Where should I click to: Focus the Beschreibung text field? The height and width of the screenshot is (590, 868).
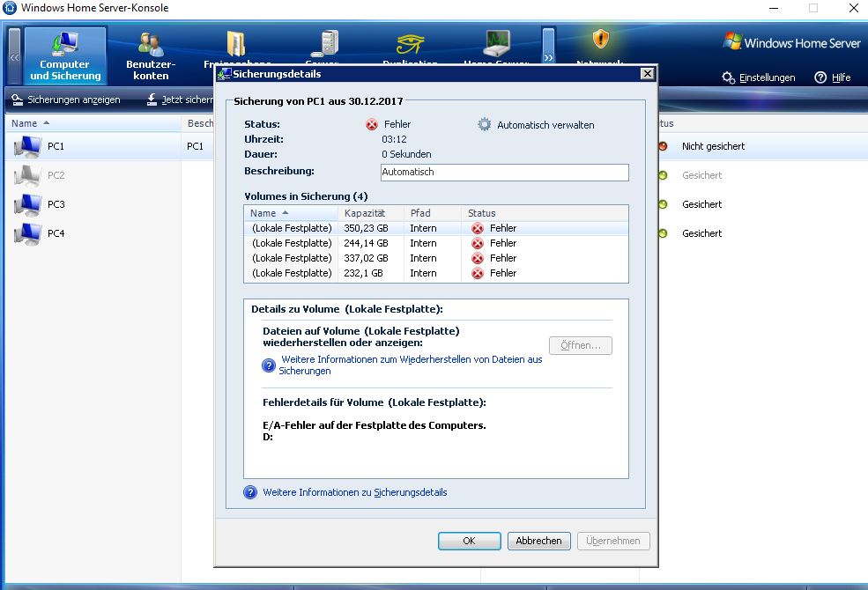coord(505,172)
